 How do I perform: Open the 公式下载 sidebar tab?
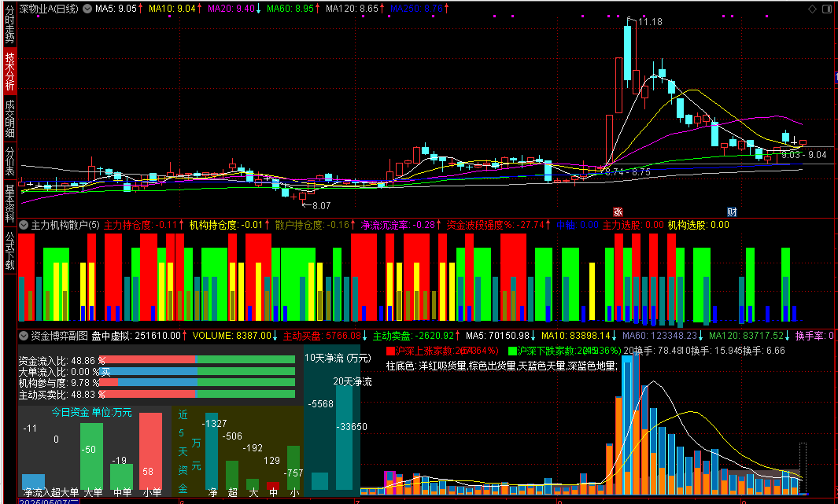tap(9, 250)
